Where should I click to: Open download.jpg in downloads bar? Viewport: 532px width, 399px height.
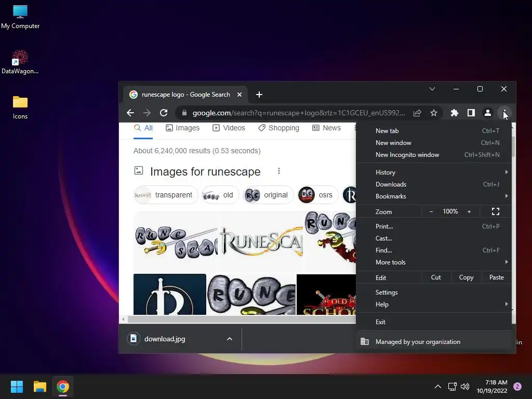tap(165, 339)
